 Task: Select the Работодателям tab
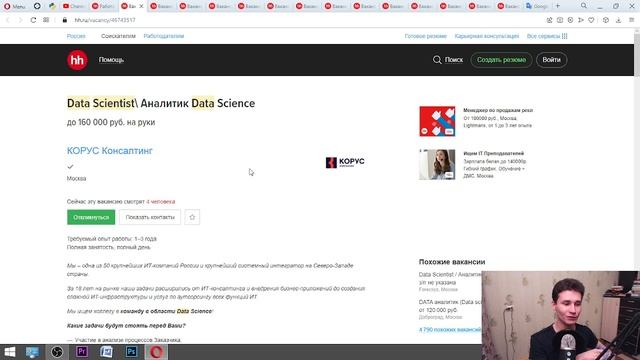[x=164, y=36]
